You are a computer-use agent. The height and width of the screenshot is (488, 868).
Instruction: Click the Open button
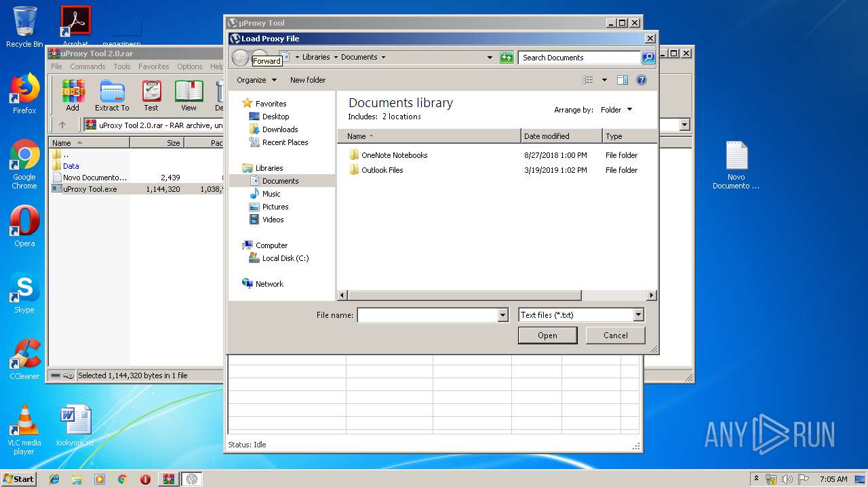[547, 335]
